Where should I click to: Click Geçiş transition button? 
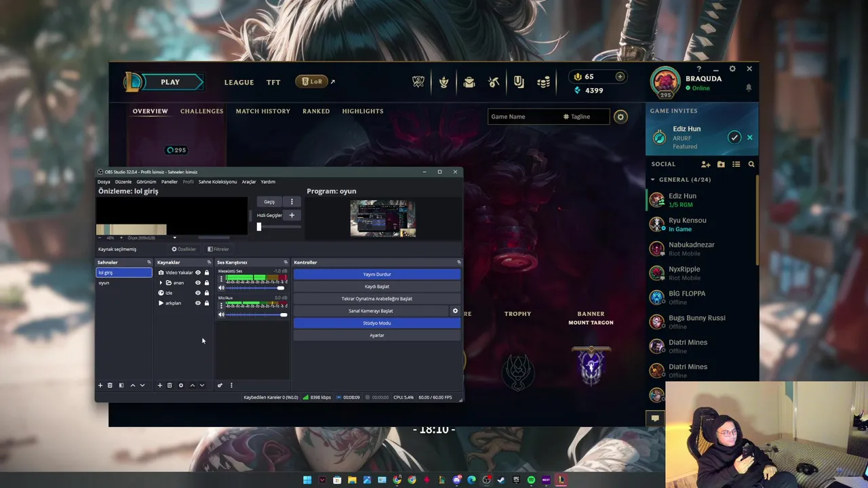coord(269,201)
